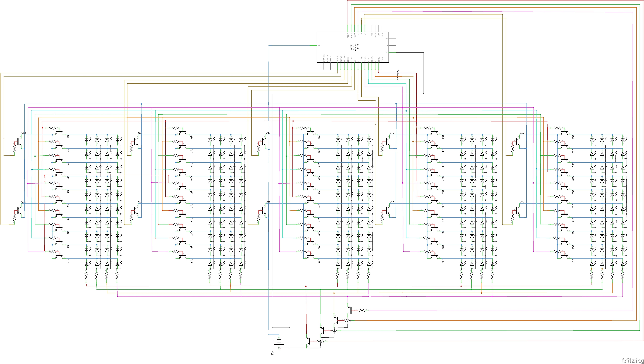Screen dimensions: 644x364
Task: Click the ICSP MOSI pin label
Action: [324, 58]
